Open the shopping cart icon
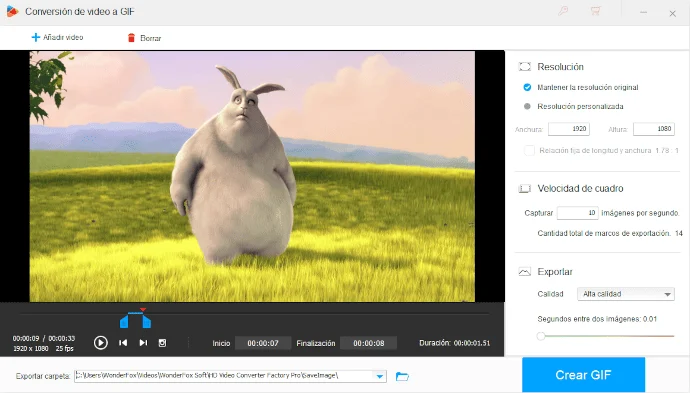The image size is (690, 393). click(595, 11)
